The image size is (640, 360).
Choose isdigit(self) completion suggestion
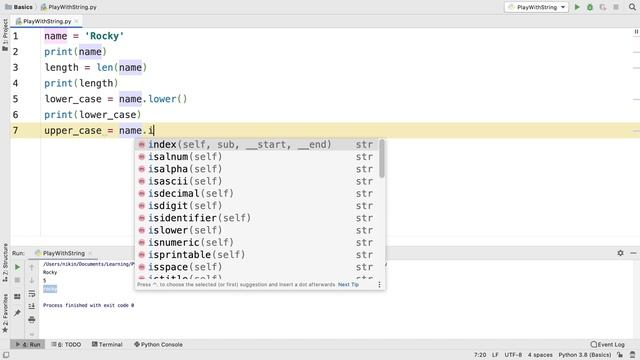257,206
